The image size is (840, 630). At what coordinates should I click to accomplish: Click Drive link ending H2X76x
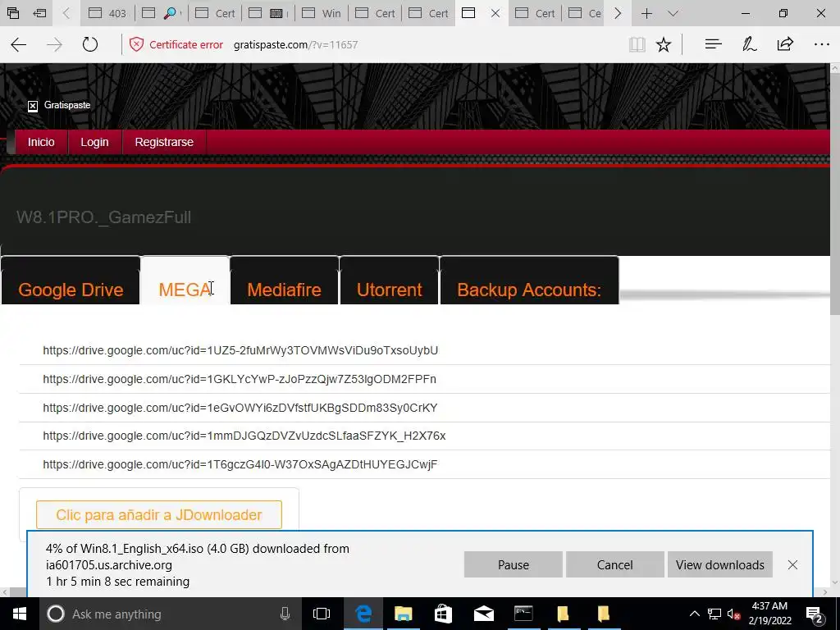click(244, 436)
